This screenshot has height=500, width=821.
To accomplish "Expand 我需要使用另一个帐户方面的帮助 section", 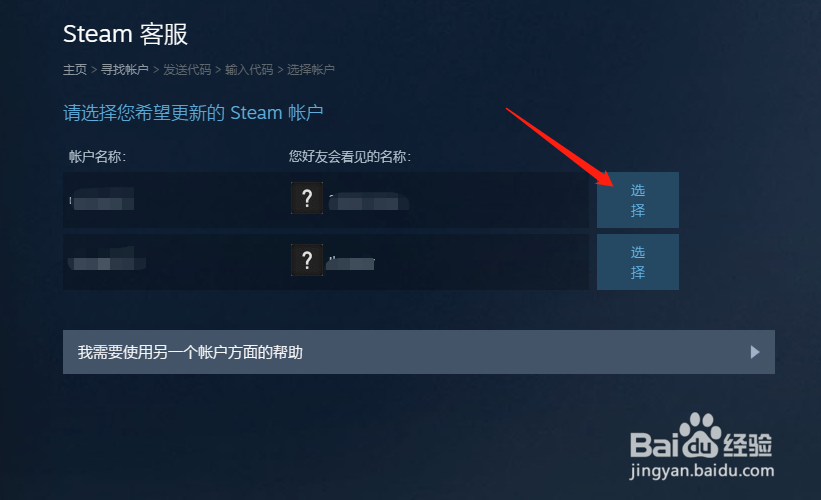I will 418,352.
